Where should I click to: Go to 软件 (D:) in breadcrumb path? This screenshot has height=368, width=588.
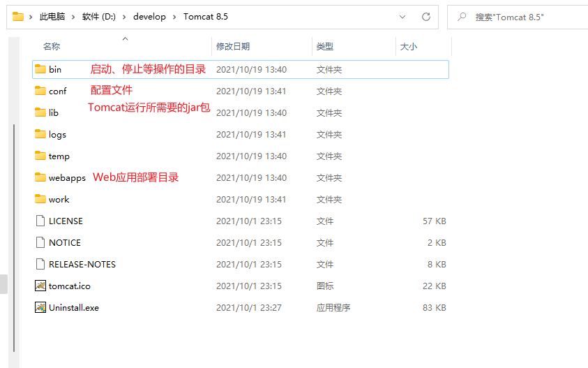[x=99, y=17]
